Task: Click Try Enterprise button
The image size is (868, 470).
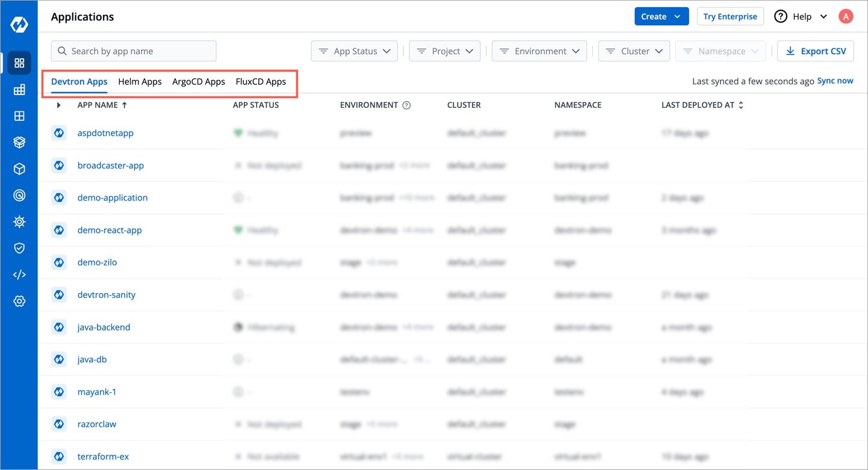Action: [x=730, y=17]
